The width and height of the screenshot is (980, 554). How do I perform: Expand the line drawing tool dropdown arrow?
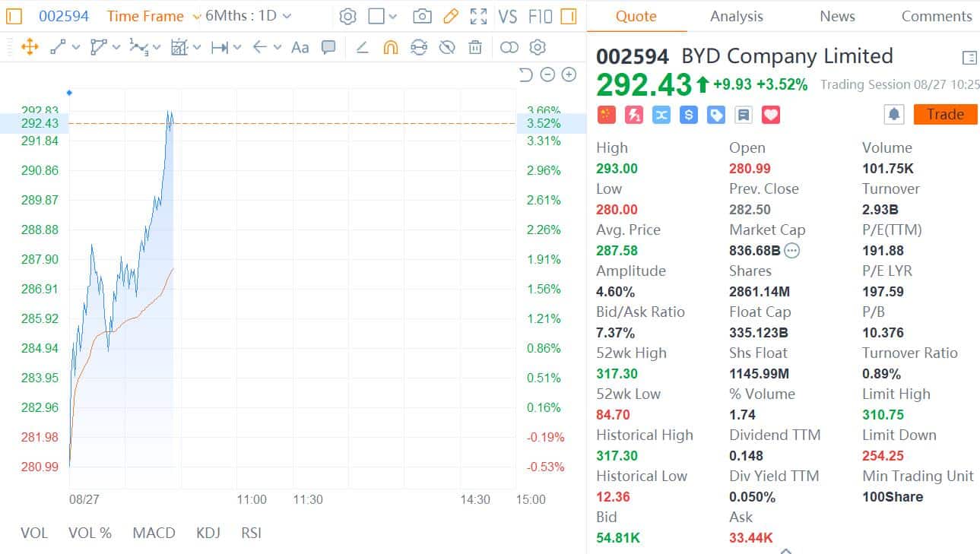click(x=76, y=47)
